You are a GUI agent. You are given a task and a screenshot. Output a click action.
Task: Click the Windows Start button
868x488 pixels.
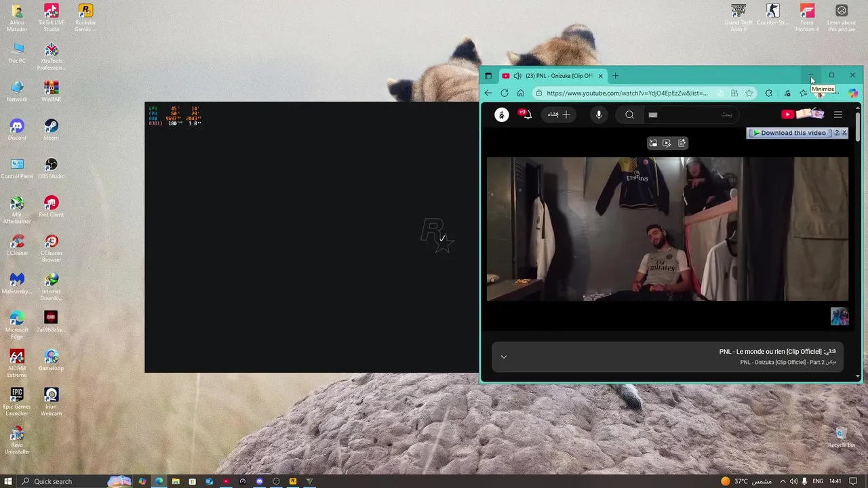tap(8, 481)
